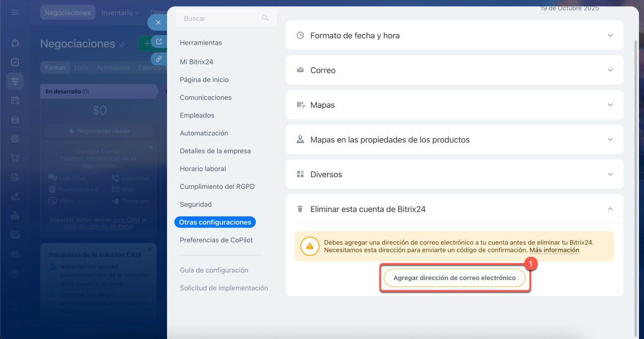Open the Más información link

554,250
